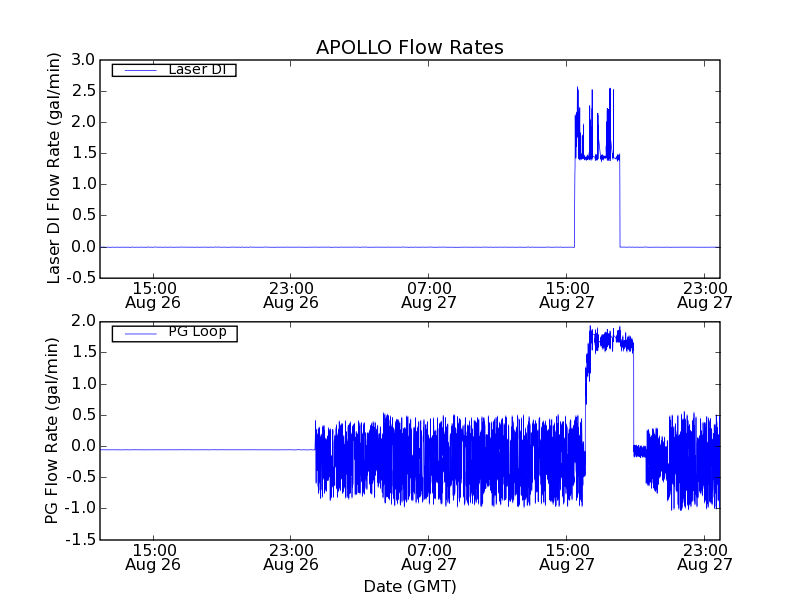Click the Laser DI legend line sample
800x600 pixels.
pos(140,70)
